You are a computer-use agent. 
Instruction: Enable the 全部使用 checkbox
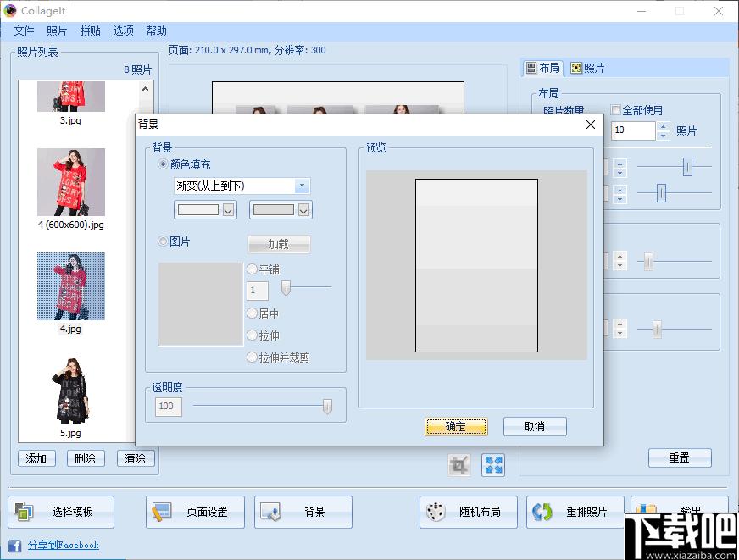pyautogui.click(x=615, y=110)
